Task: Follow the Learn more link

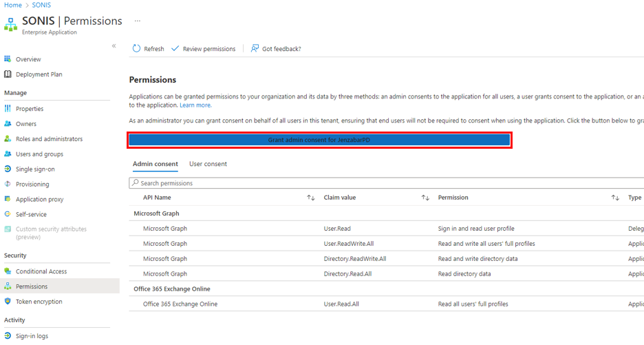Action: (195, 105)
